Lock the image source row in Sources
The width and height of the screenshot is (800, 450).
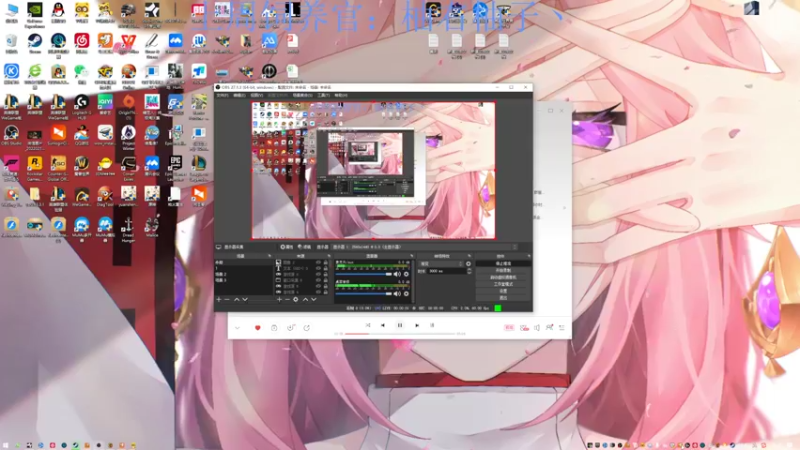pos(326,262)
